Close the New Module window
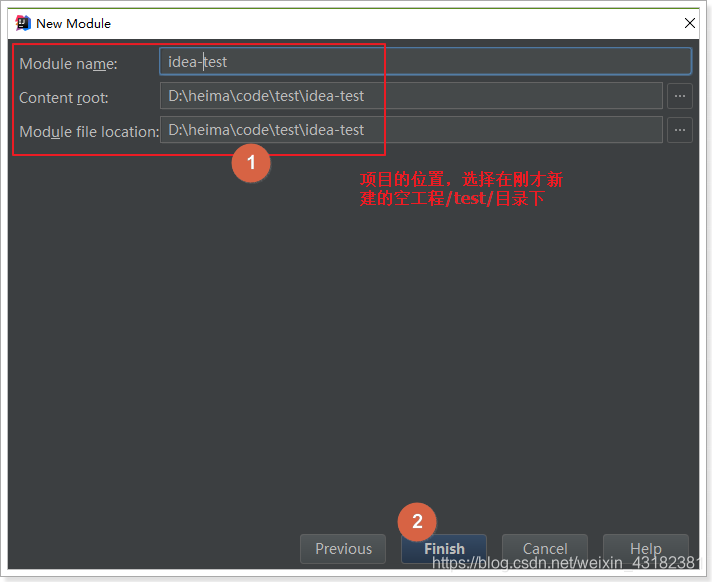The height and width of the screenshot is (582, 712). [689, 23]
